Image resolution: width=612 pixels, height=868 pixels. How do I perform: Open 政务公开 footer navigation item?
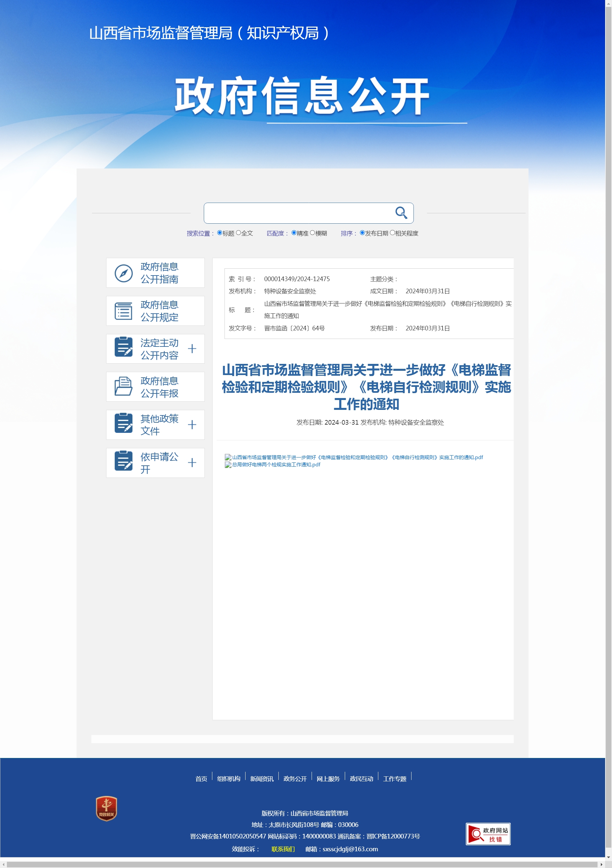pyautogui.click(x=294, y=779)
